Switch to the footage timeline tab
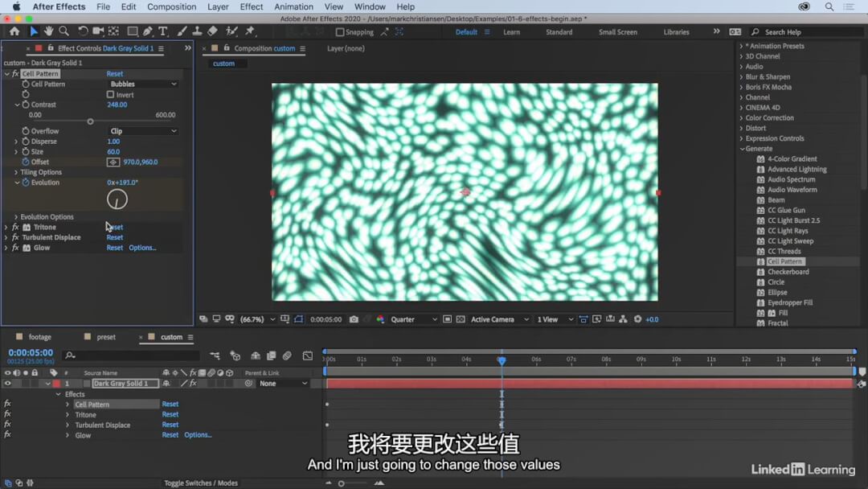Viewport: 868px width, 489px height. (40, 337)
